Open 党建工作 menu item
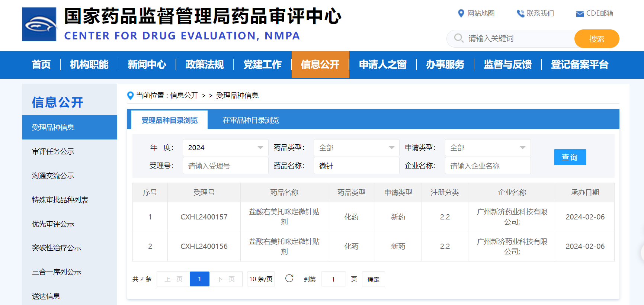The width and height of the screenshot is (644, 305). tap(262, 64)
